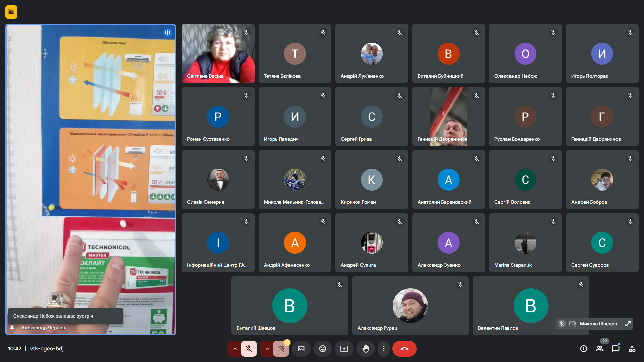The height and width of the screenshot is (362, 644).
Task: Show meeting details info
Action: [584, 349]
